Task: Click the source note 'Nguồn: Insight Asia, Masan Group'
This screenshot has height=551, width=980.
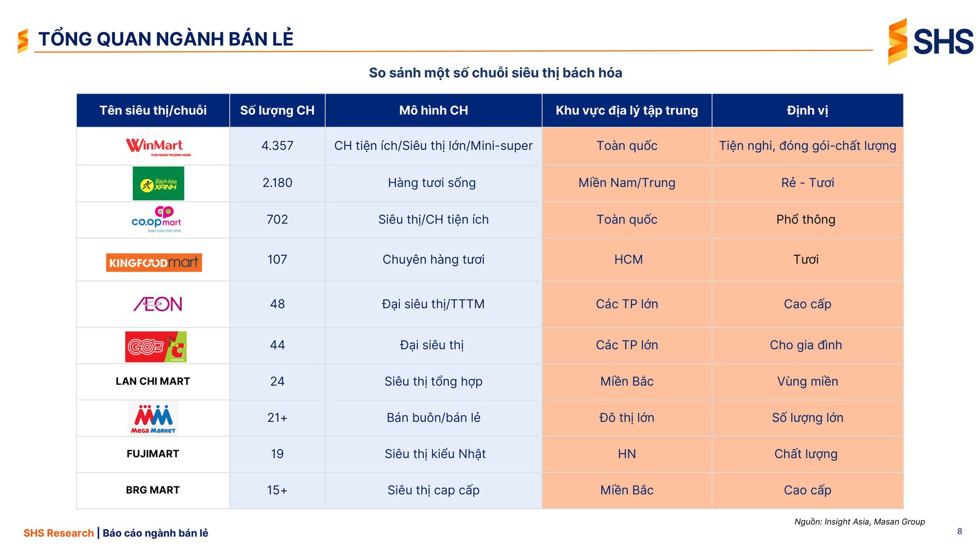Action: pos(859,522)
